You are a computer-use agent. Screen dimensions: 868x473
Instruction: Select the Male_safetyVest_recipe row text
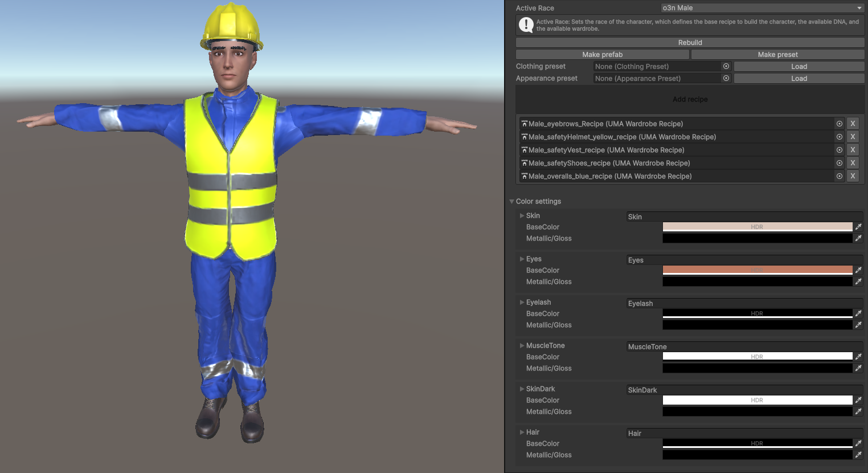click(607, 150)
